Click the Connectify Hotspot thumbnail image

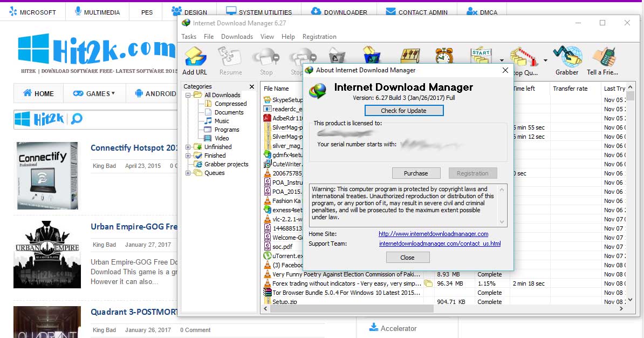click(x=47, y=175)
